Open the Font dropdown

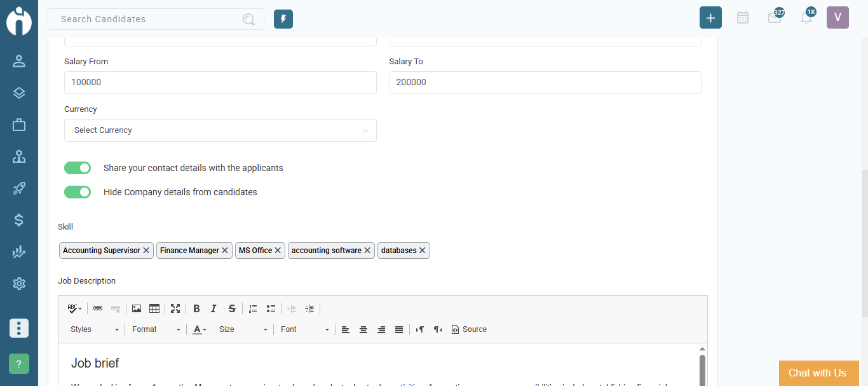(305, 329)
